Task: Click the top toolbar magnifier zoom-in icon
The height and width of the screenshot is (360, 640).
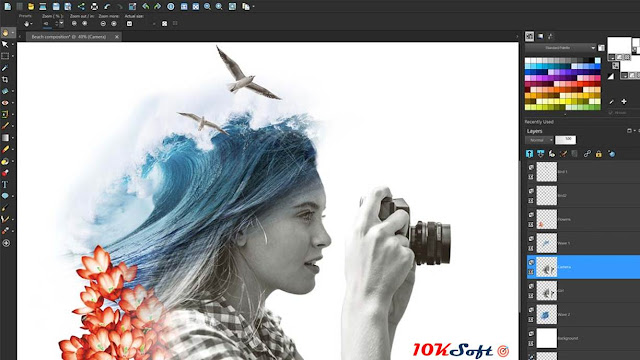Action: (x=219, y=7)
